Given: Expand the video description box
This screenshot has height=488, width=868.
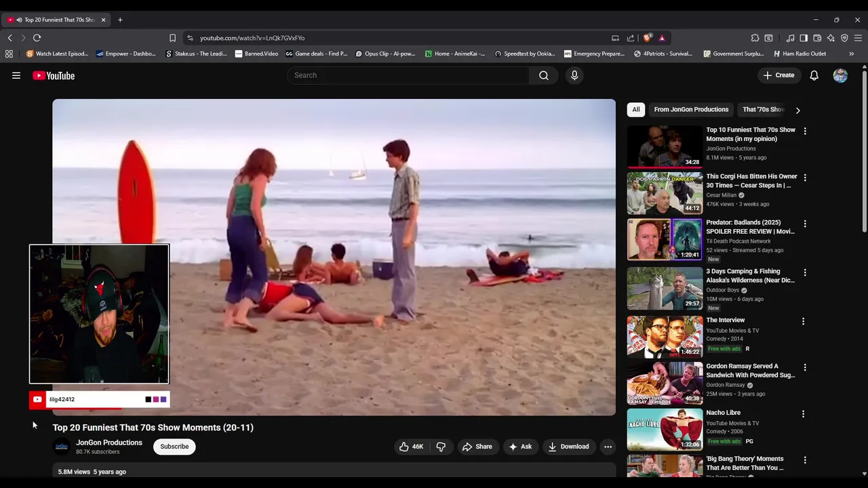Looking at the screenshot, I should pos(334,472).
